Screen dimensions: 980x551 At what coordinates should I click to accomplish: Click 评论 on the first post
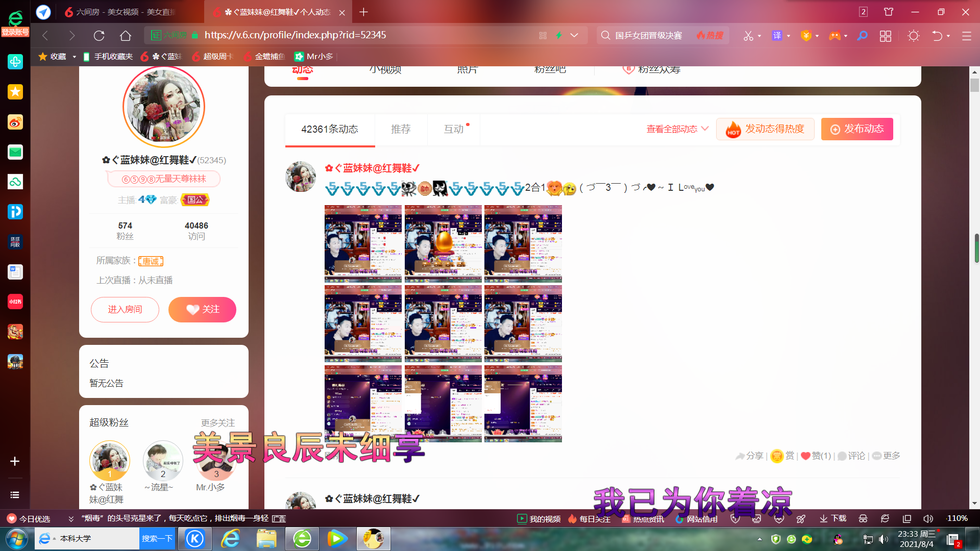pos(851,456)
